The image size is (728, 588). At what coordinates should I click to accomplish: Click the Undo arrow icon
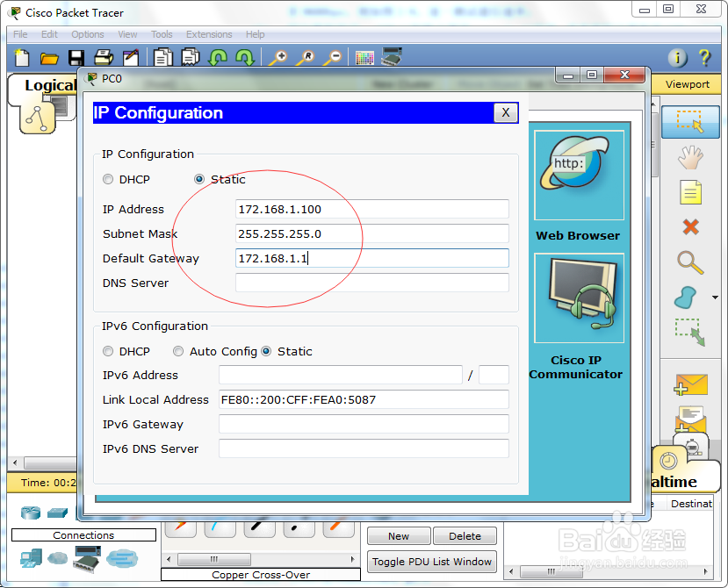click(x=218, y=58)
